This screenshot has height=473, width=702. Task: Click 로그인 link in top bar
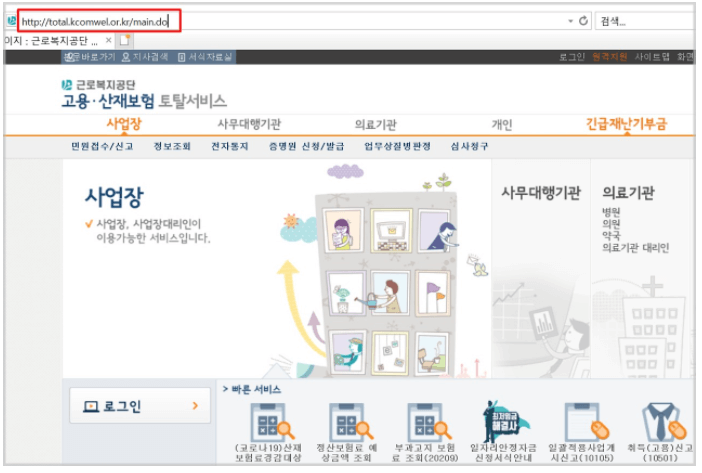[x=572, y=57]
